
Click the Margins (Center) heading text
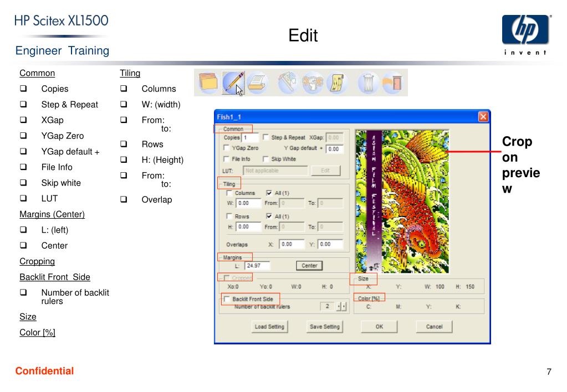52,214
